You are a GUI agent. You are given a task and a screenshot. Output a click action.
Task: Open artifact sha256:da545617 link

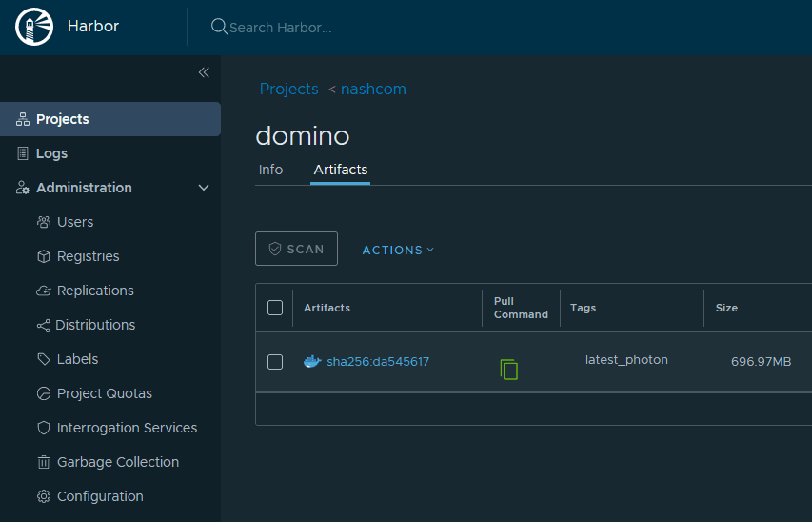[x=378, y=361]
